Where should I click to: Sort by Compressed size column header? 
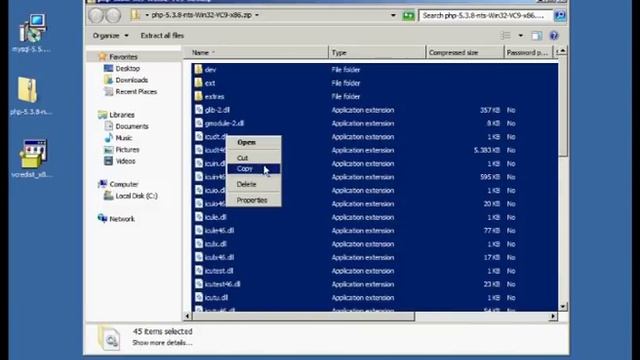pos(465,53)
